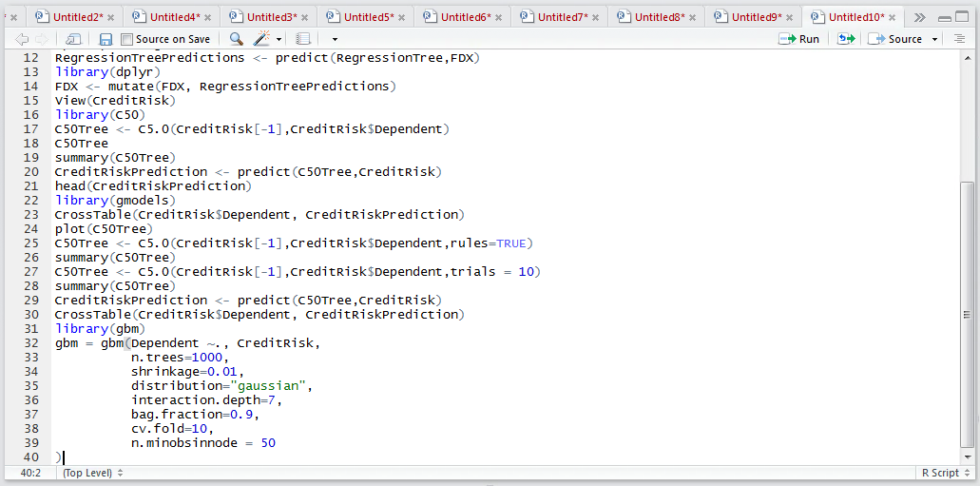
Task: Expand the Source button dropdown arrow
Action: click(935, 39)
